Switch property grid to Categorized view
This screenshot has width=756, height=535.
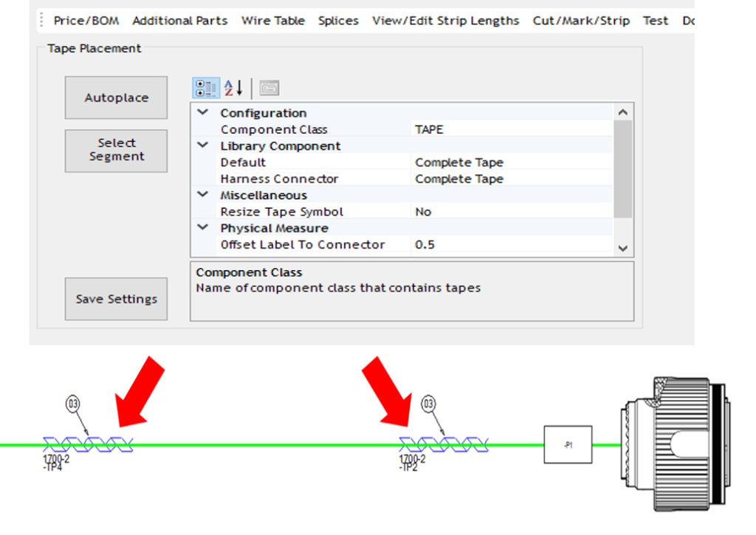[205, 89]
